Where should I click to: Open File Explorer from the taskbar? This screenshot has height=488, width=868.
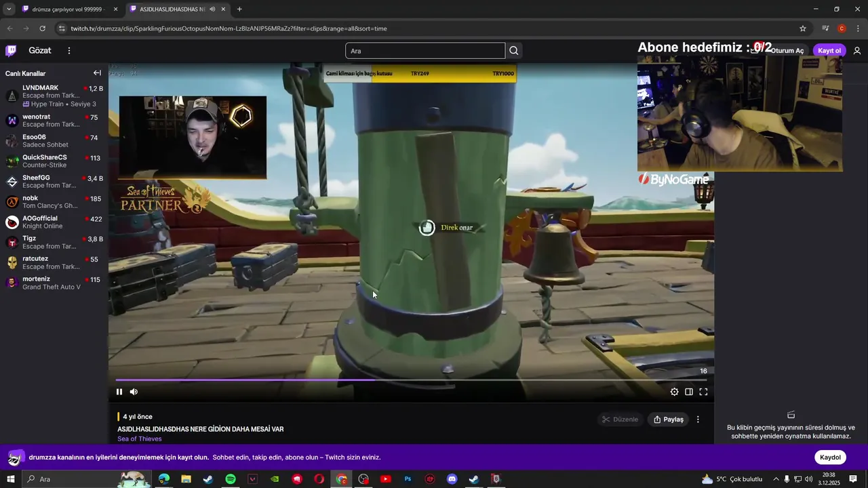[186, 479]
